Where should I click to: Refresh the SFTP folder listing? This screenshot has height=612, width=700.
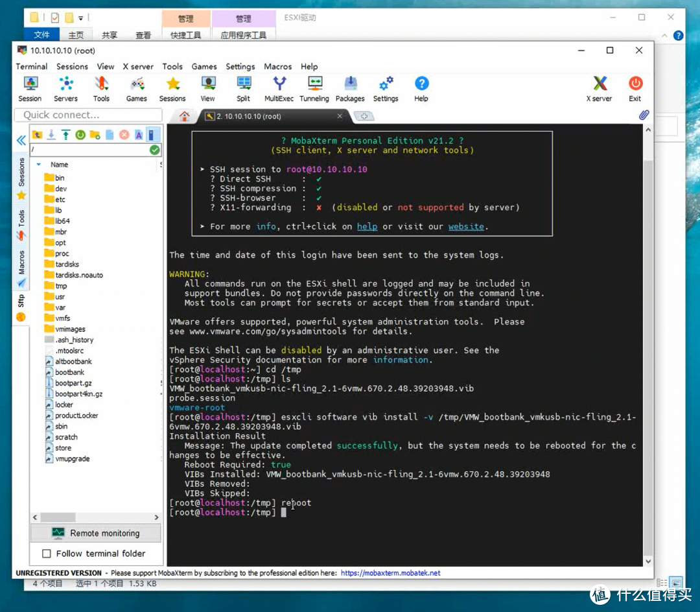80,135
